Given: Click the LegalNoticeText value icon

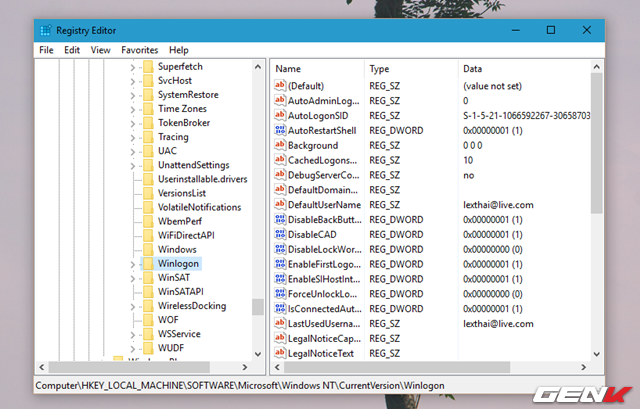Looking at the screenshot, I should (x=280, y=353).
